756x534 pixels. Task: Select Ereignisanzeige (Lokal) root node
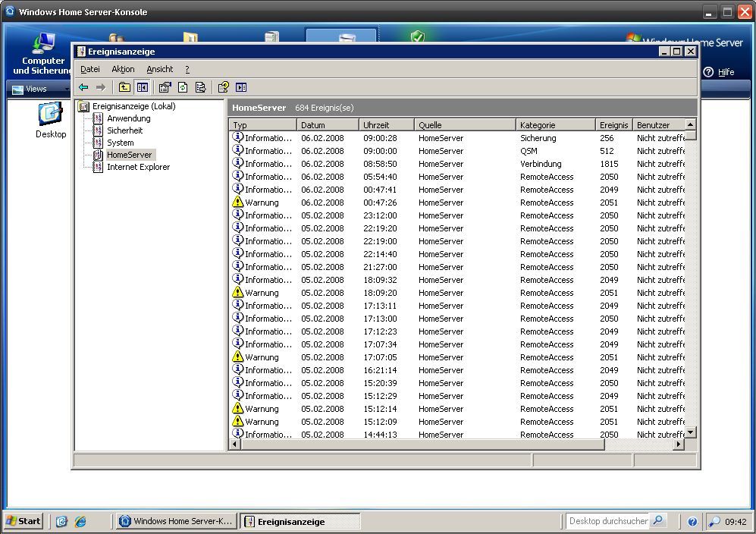(133, 106)
